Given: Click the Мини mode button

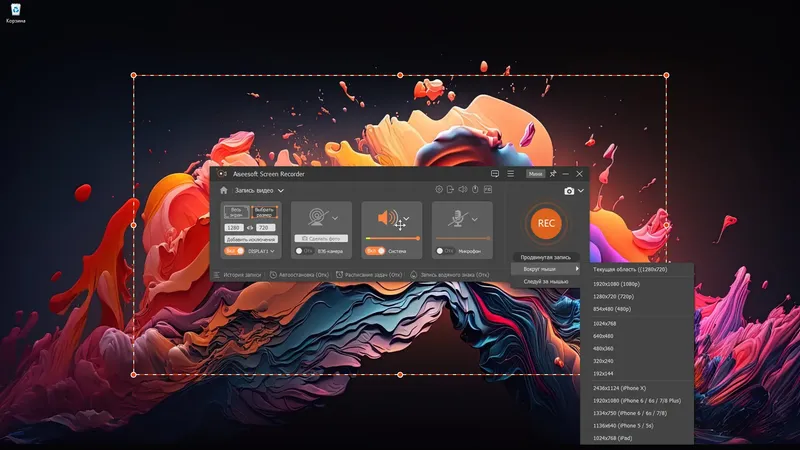Looking at the screenshot, I should point(535,174).
